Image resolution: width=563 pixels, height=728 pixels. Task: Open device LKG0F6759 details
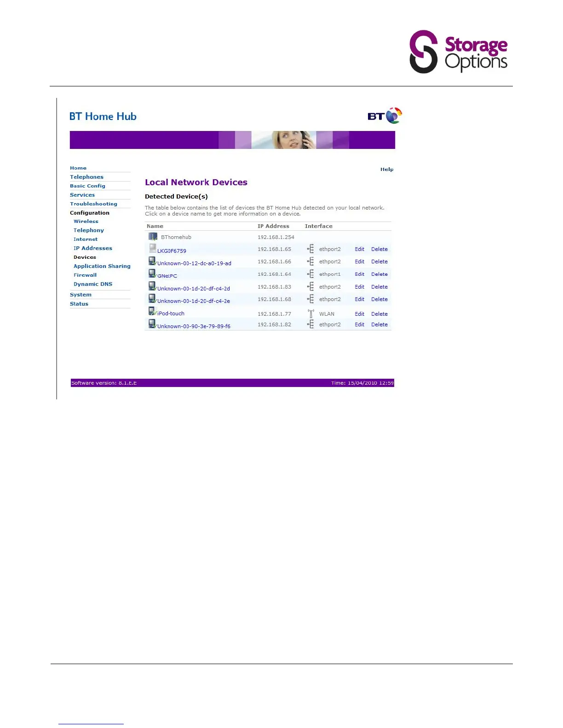click(172, 251)
